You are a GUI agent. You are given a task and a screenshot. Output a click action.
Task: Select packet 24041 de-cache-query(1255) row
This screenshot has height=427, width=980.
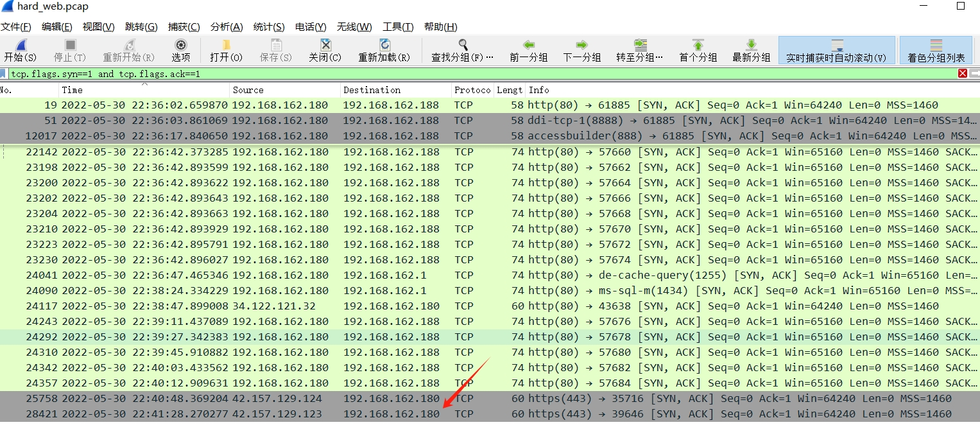click(490, 275)
